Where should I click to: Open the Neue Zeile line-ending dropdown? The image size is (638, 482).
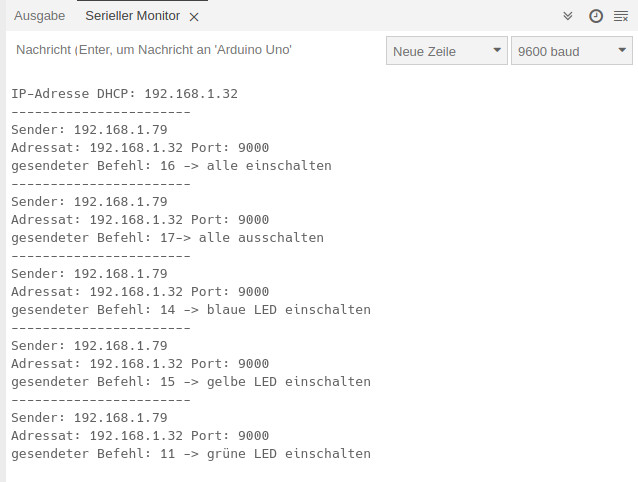(x=447, y=51)
